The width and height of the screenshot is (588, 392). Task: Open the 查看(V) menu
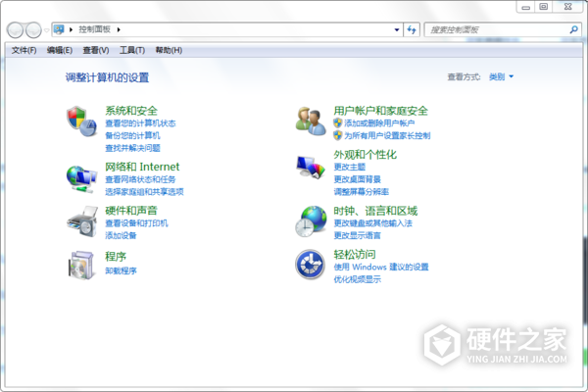coord(96,50)
